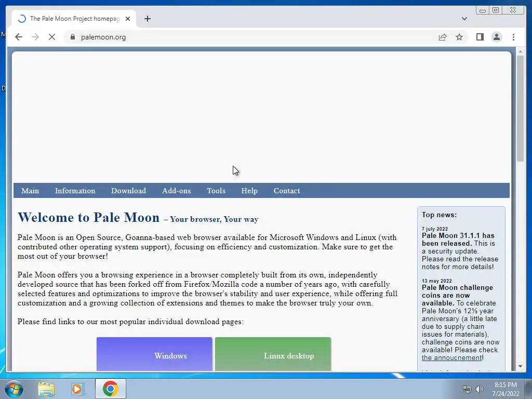The image size is (532, 399).
Task: Click the 'Your browser, Your way' tagline
Action: click(x=214, y=219)
